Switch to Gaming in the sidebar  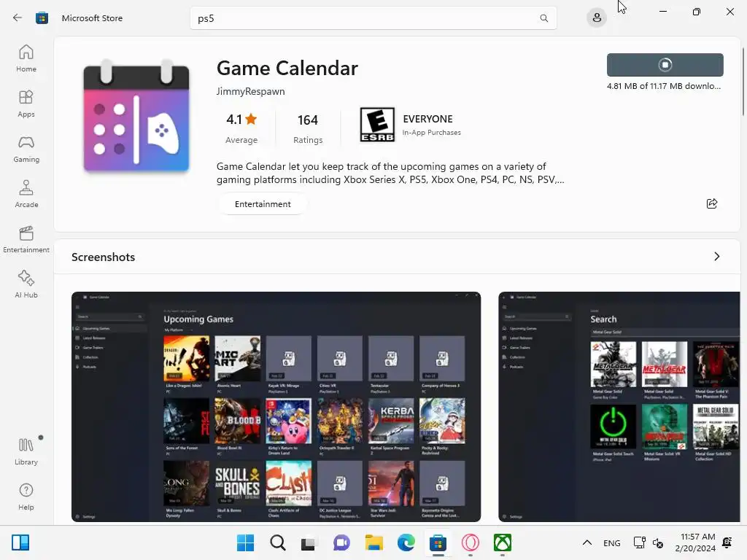(x=26, y=149)
